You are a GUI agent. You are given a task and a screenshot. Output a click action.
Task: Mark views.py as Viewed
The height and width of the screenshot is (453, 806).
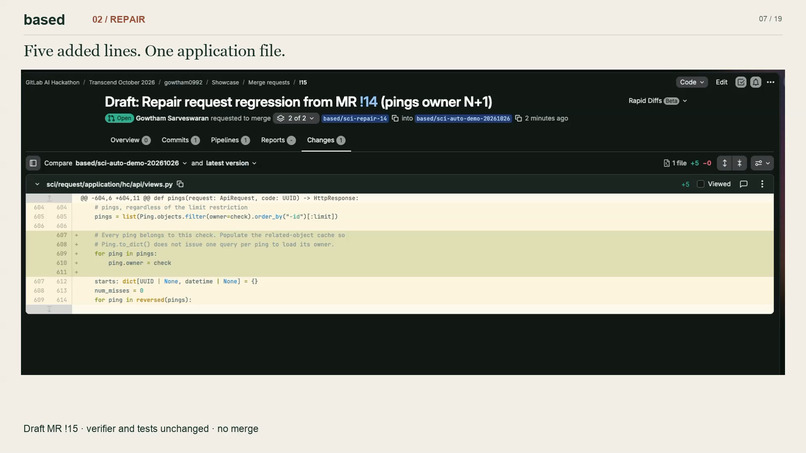click(x=700, y=184)
